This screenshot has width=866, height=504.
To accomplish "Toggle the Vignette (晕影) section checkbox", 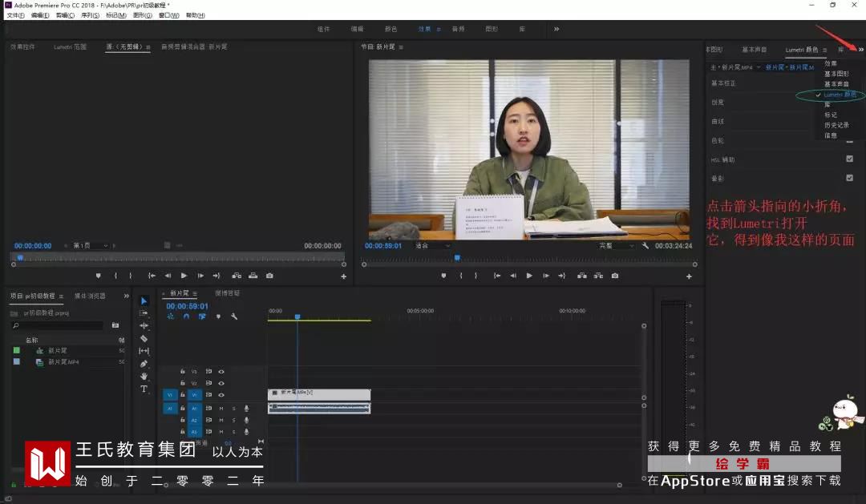I will (849, 178).
